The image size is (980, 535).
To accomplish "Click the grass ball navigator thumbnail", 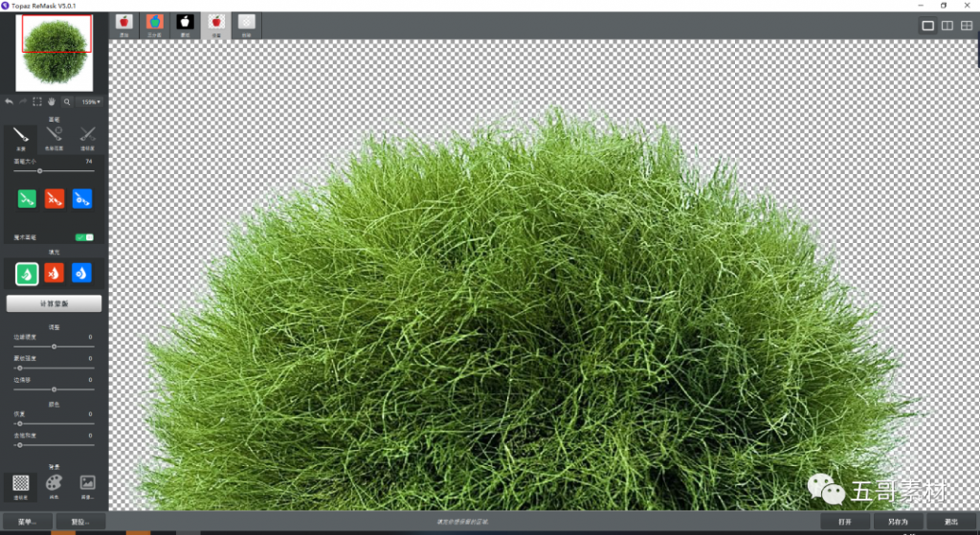I will point(55,53).
